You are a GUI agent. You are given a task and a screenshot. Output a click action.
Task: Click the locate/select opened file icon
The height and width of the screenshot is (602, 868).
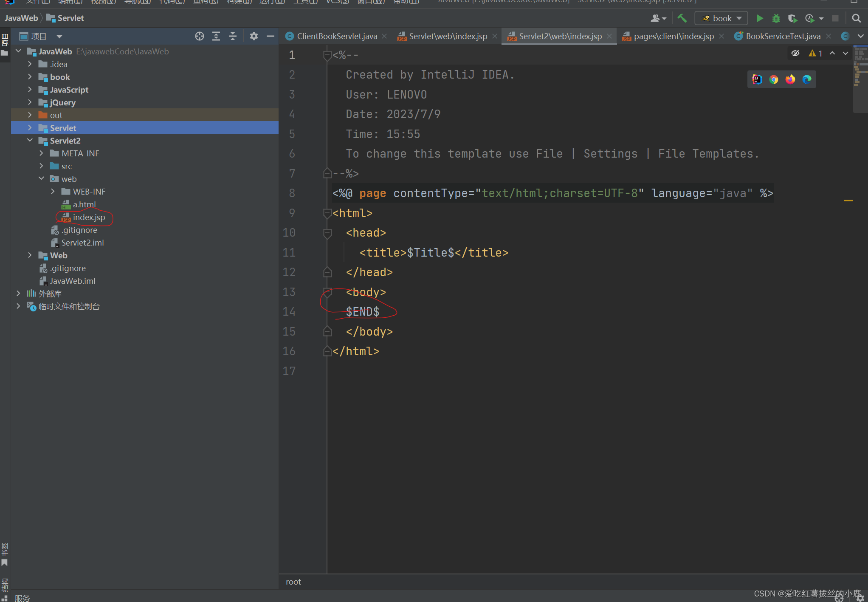click(199, 36)
